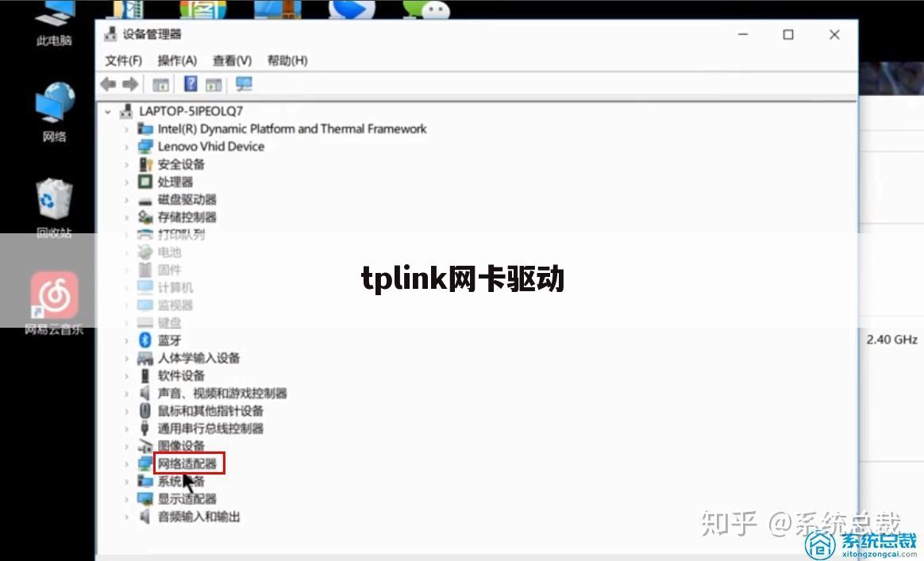Viewport: 924px width, 561px height.
Task: Expand the 蓝牙 category arrow
Action: pos(126,340)
